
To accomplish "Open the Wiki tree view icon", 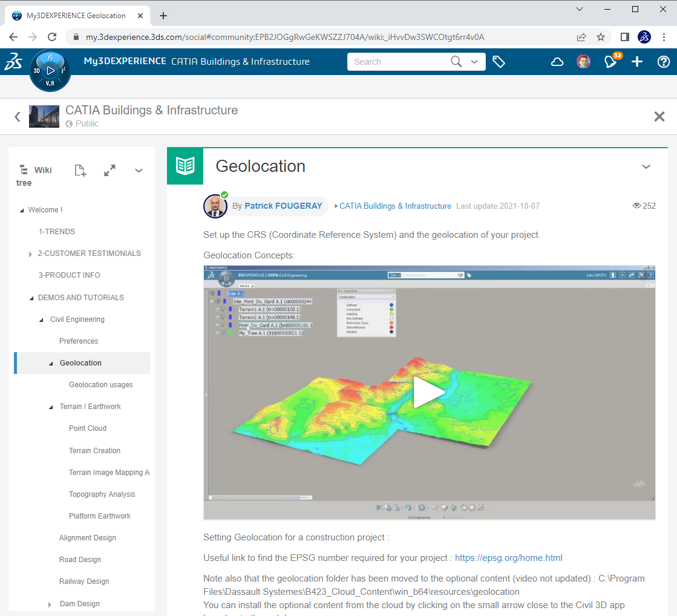I will pos(25,170).
